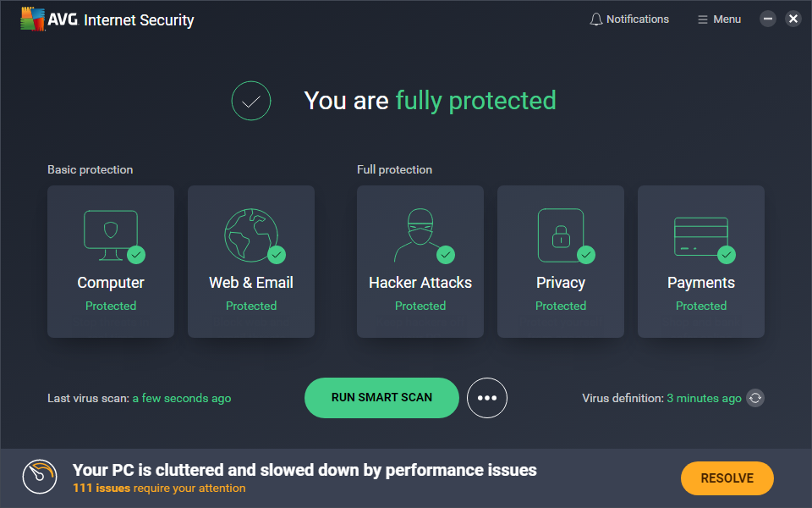Click the '3 minutes ago' virus definition text

point(704,398)
